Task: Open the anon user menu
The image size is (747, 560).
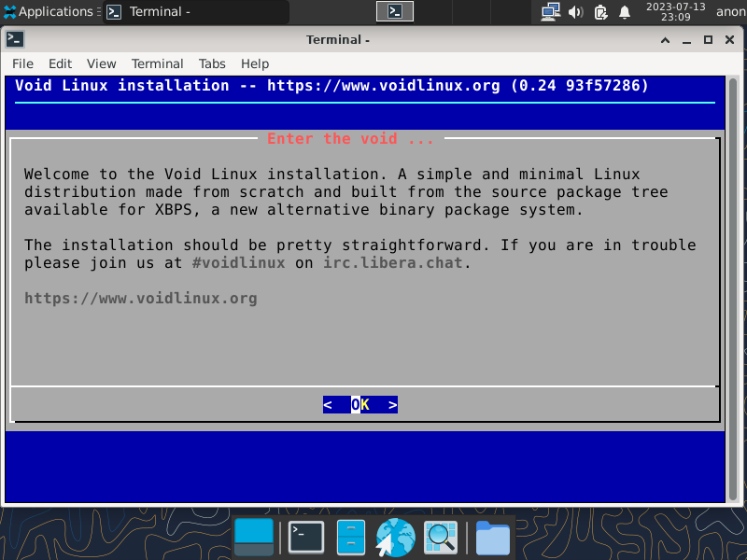Action: click(x=731, y=11)
